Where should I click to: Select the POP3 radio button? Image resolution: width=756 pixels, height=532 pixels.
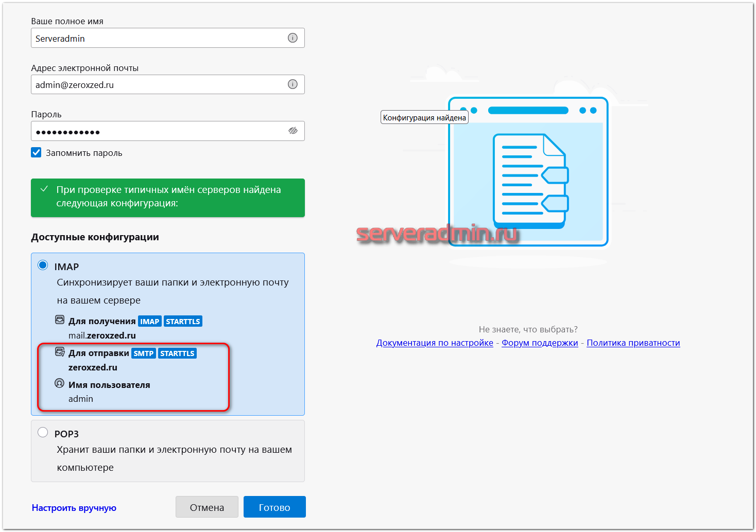point(43,433)
